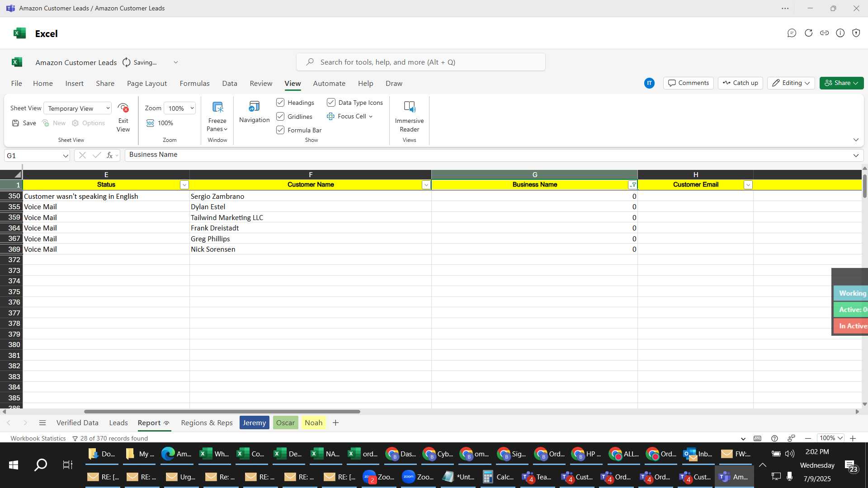This screenshot has width=868, height=488.
Task: Click the IT user avatar
Action: pyautogui.click(x=649, y=83)
